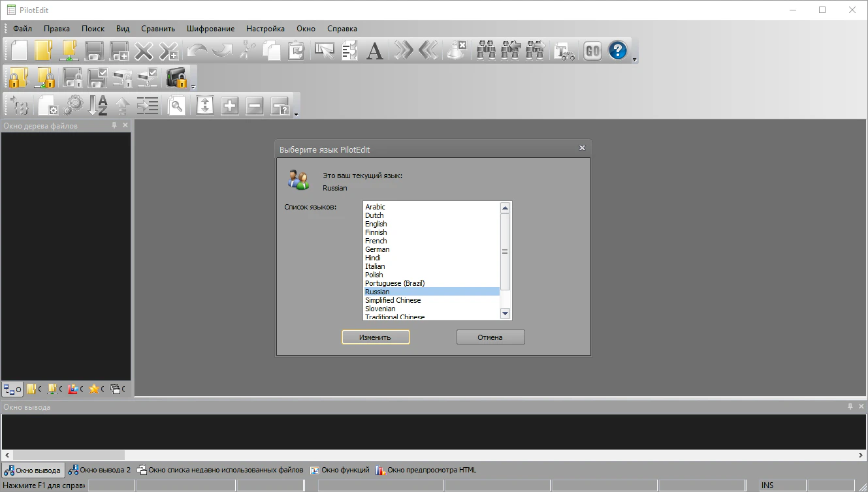Viewport: 868px width, 492px height.
Task: Click the blue Help question mark icon
Action: (617, 51)
